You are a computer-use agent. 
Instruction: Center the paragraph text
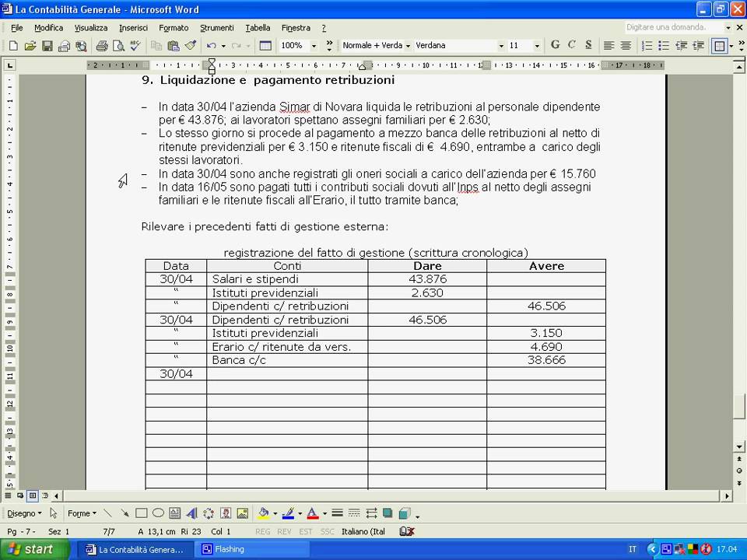pos(626,46)
